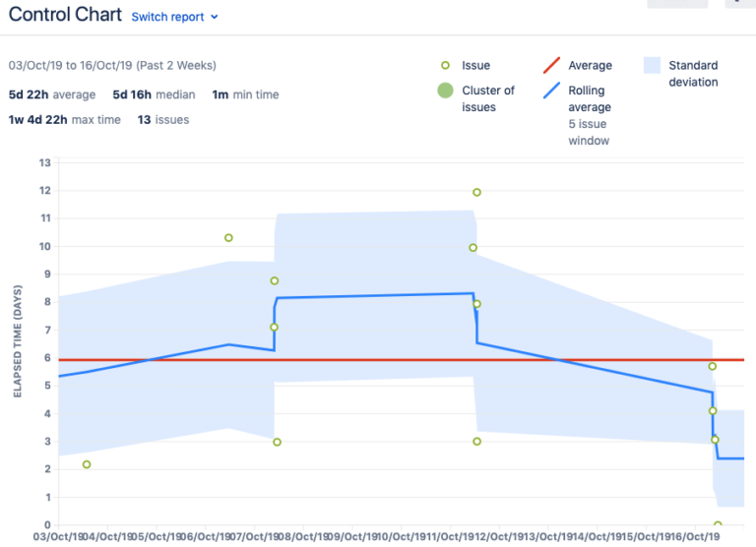Click the Control Chart heading
The width and height of the screenshot is (756, 547).
click(x=65, y=15)
